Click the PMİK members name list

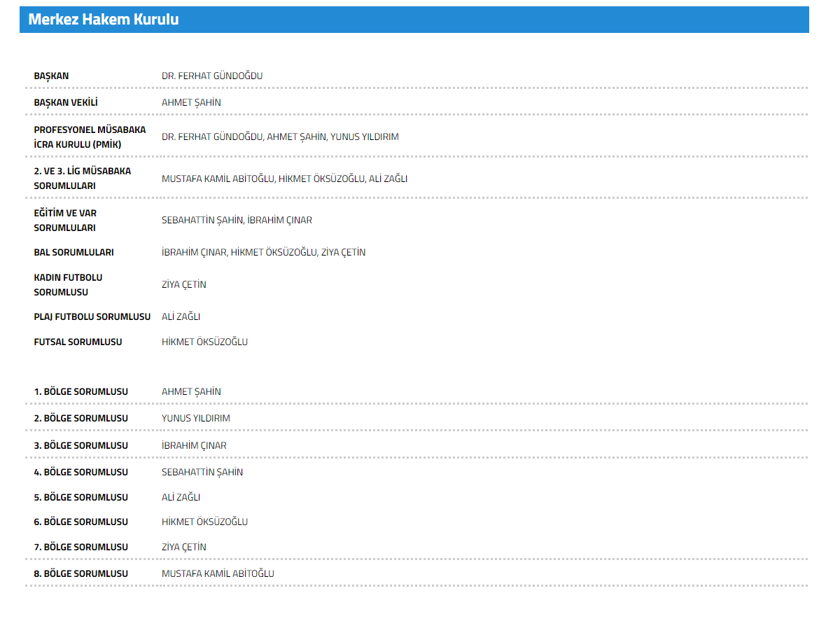(280, 137)
